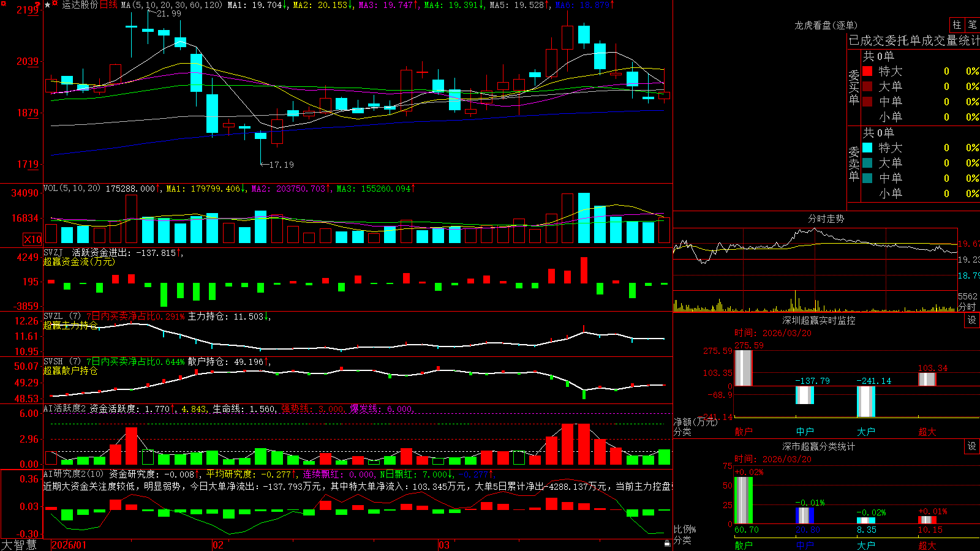
Task: Click the 分时走势 panel title
Action: (826, 219)
